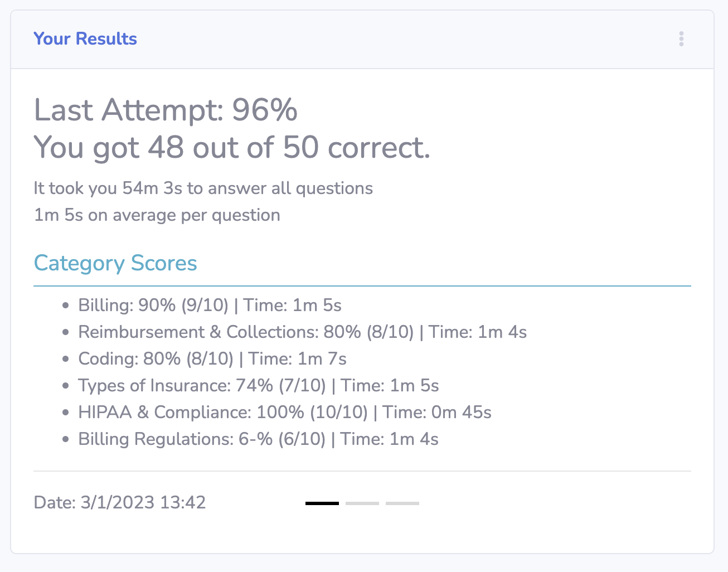The width and height of the screenshot is (728, 572).
Task: Click the total time taken 54m 3s line
Action: click(203, 188)
